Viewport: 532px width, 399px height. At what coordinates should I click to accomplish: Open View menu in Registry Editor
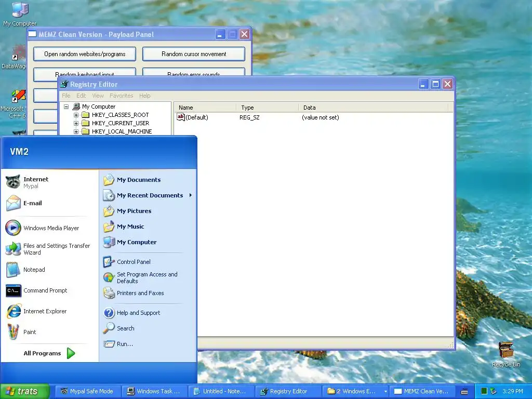click(98, 96)
